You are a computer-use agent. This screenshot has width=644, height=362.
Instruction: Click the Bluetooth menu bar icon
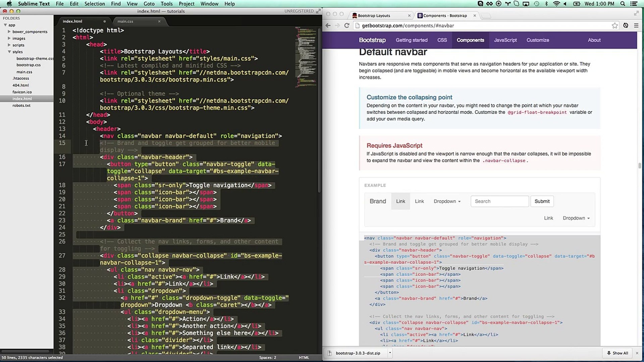tap(546, 4)
